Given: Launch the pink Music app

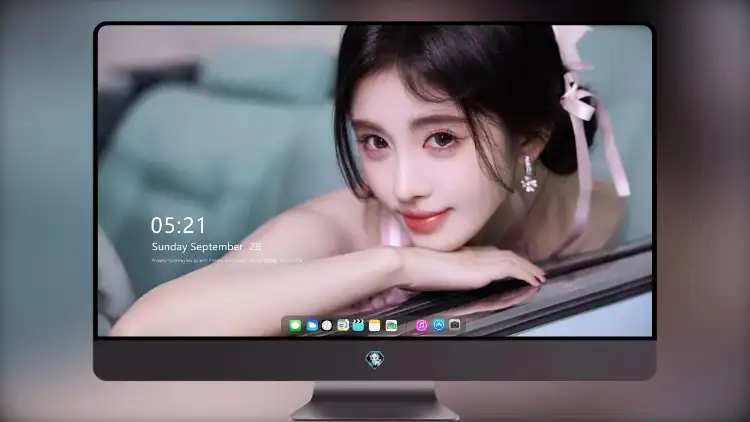Looking at the screenshot, I should pos(421,326).
